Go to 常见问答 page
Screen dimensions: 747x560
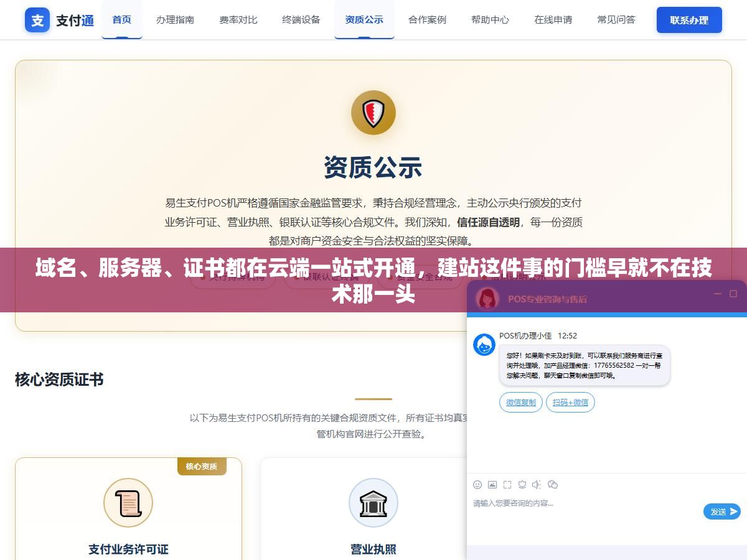tap(616, 19)
